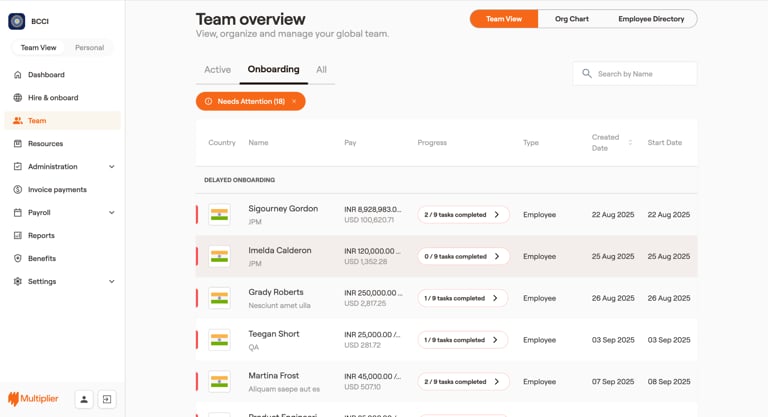
Task: Click the India flag for Imelda Calderon
Action: point(219,256)
